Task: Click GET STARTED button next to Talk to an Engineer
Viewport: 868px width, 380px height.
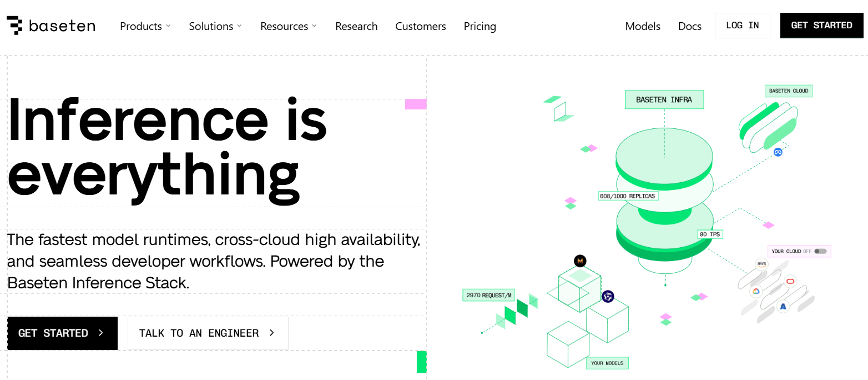Action: click(x=62, y=333)
